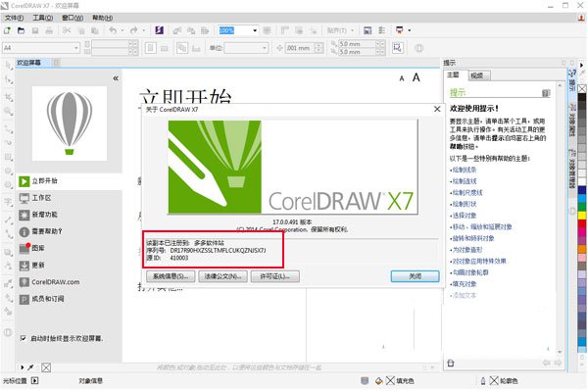Expand the Application Launcher dropdown arrow
The width and height of the screenshot is (588, 391).
pyautogui.click(x=409, y=30)
